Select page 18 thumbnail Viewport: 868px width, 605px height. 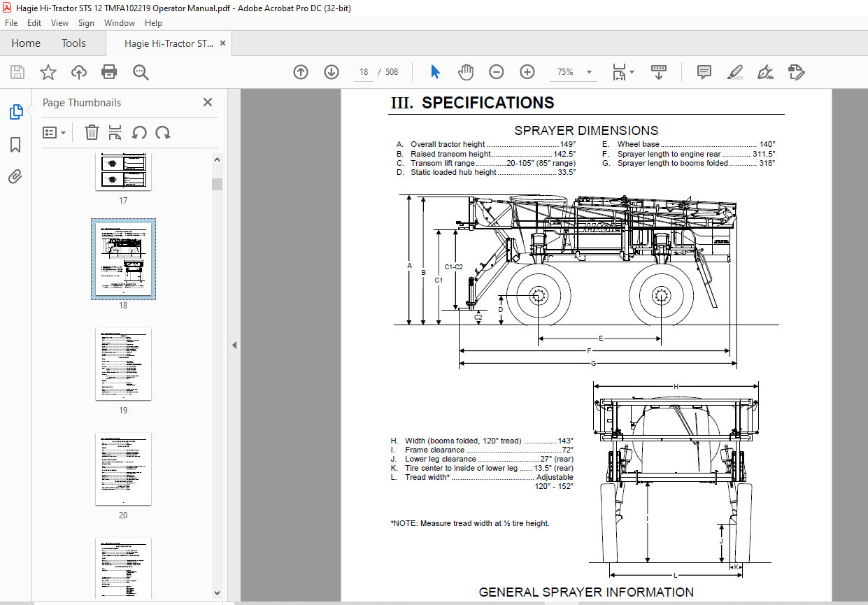[x=123, y=259]
